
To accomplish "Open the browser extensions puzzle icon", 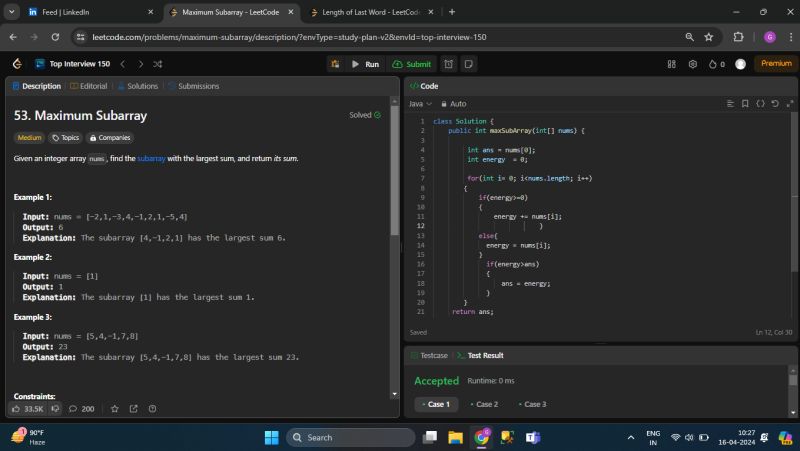I will click(x=738, y=37).
